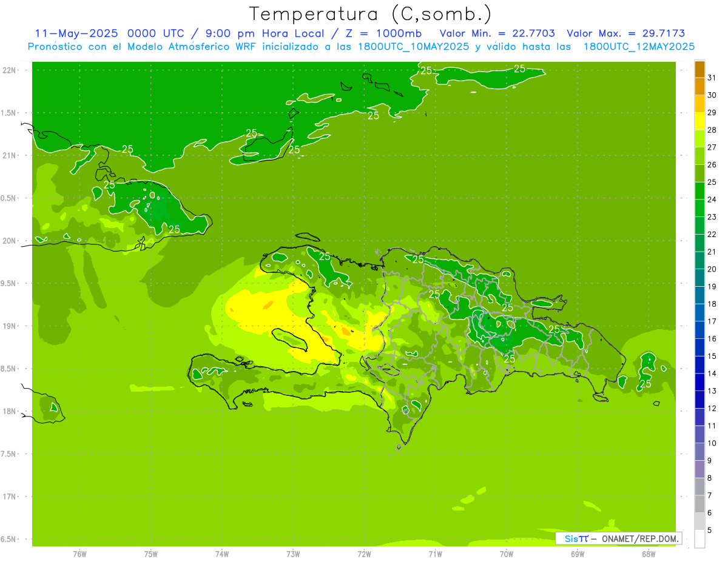728x562 pixels.
Task: Click the 74W longitude label
Action: (x=222, y=554)
